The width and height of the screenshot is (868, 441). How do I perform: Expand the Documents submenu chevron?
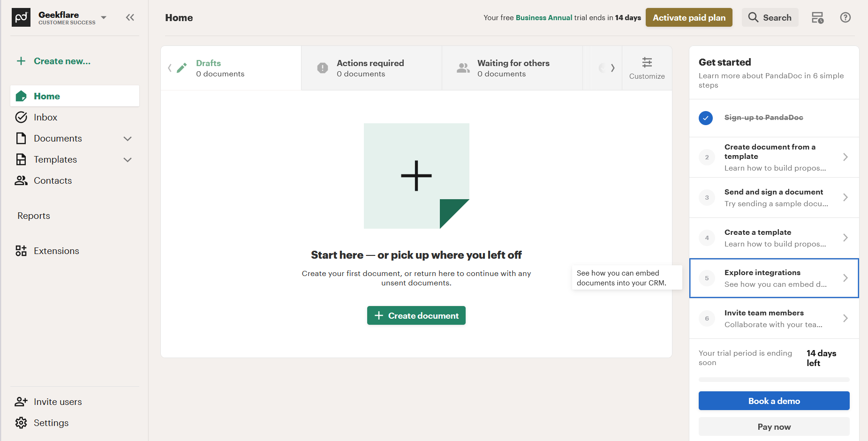point(128,139)
